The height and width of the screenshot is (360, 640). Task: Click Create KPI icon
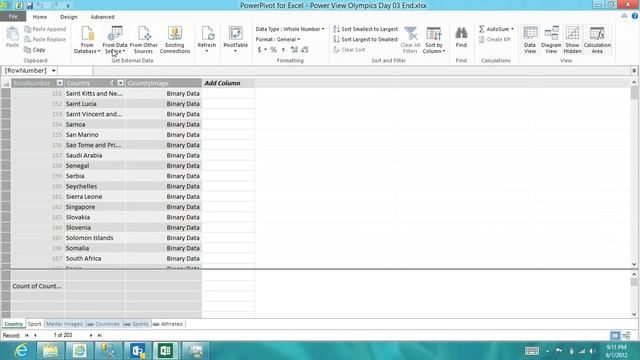[495, 39]
